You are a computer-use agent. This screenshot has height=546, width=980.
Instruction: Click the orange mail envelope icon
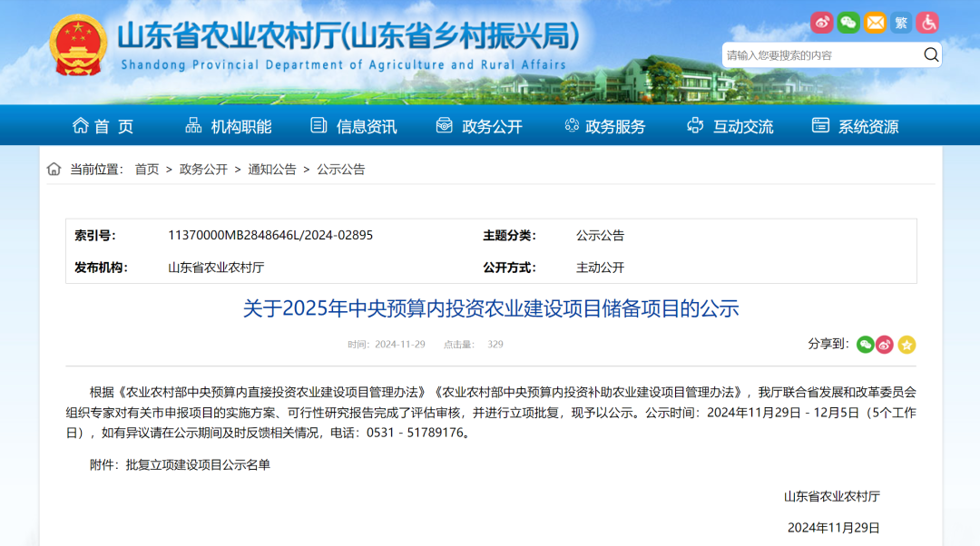(875, 23)
